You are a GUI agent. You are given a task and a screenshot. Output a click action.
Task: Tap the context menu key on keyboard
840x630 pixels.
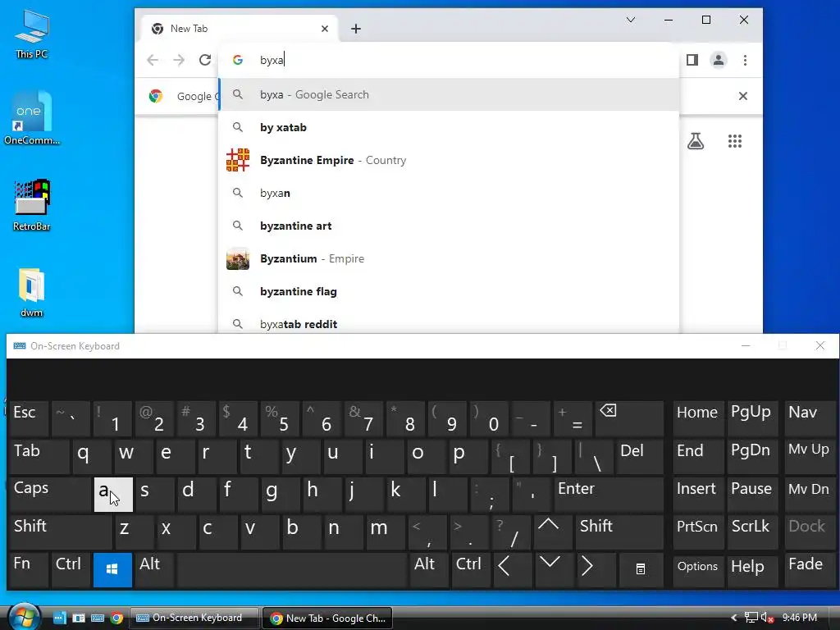640,570
